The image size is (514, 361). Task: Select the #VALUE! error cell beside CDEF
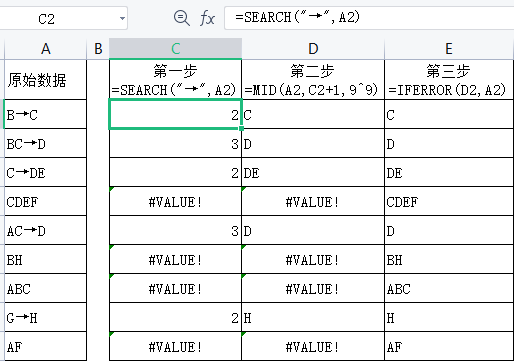(x=175, y=201)
